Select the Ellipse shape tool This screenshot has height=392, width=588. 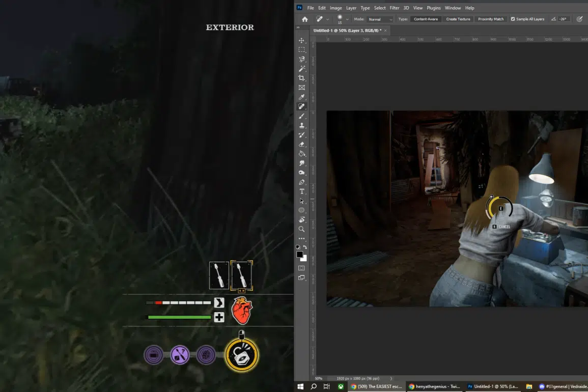click(x=301, y=210)
